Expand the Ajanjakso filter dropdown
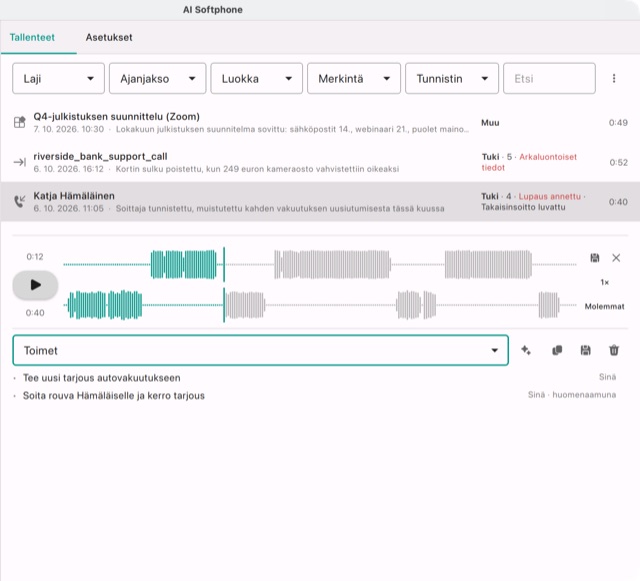The height and width of the screenshot is (581, 640). tap(158, 78)
